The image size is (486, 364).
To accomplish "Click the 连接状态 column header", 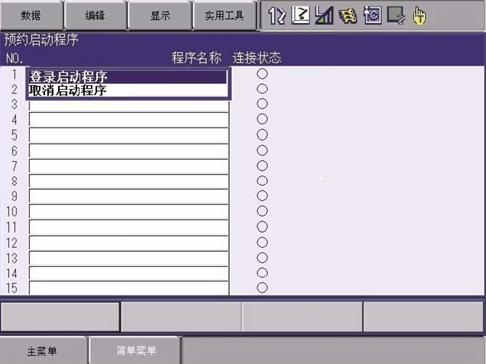I will click(257, 58).
